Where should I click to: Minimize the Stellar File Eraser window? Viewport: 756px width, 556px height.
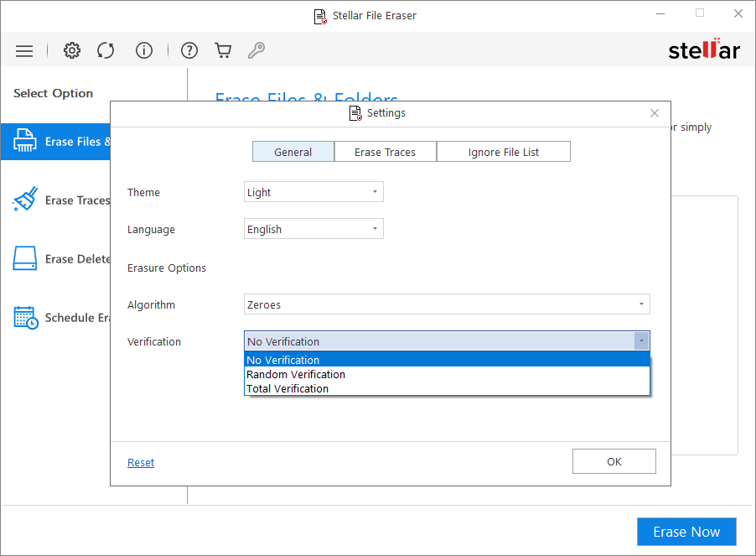point(660,14)
